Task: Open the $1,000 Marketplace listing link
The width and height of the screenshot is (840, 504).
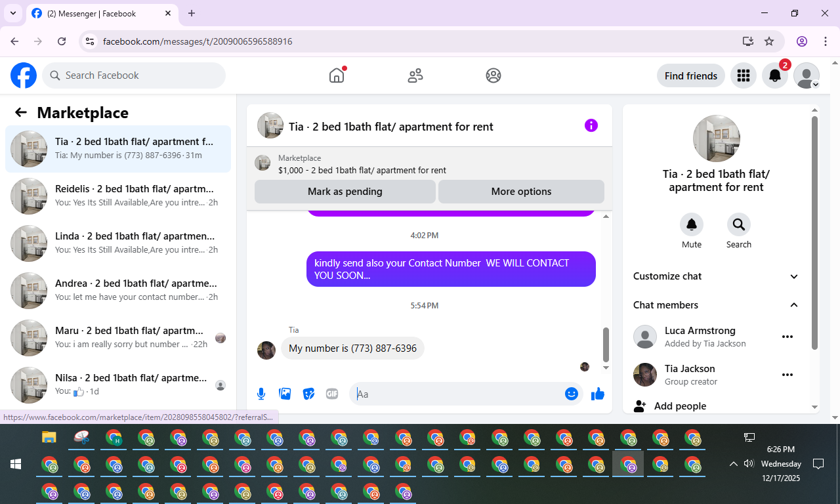Action: 362,170
